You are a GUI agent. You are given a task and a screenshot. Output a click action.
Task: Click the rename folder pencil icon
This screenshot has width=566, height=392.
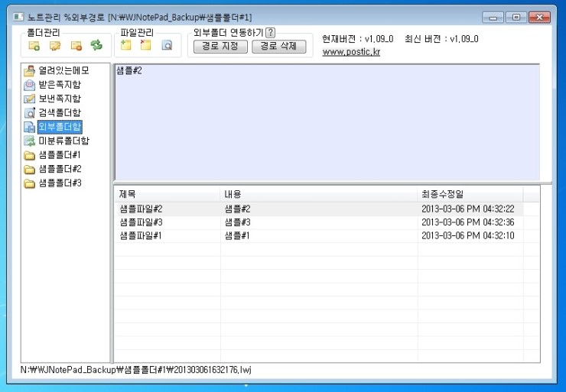click(x=55, y=45)
